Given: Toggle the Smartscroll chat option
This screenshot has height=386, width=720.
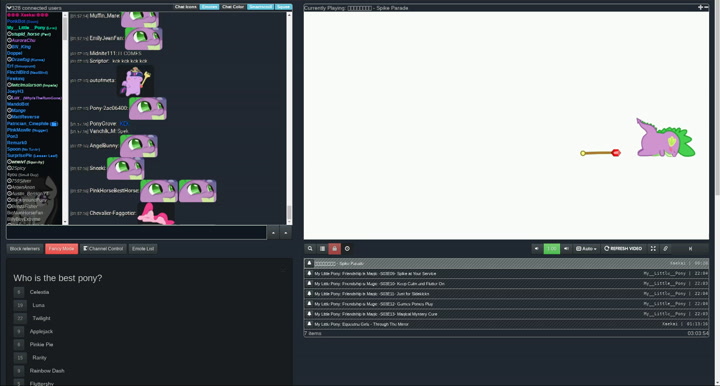Looking at the screenshot, I should (x=260, y=7).
